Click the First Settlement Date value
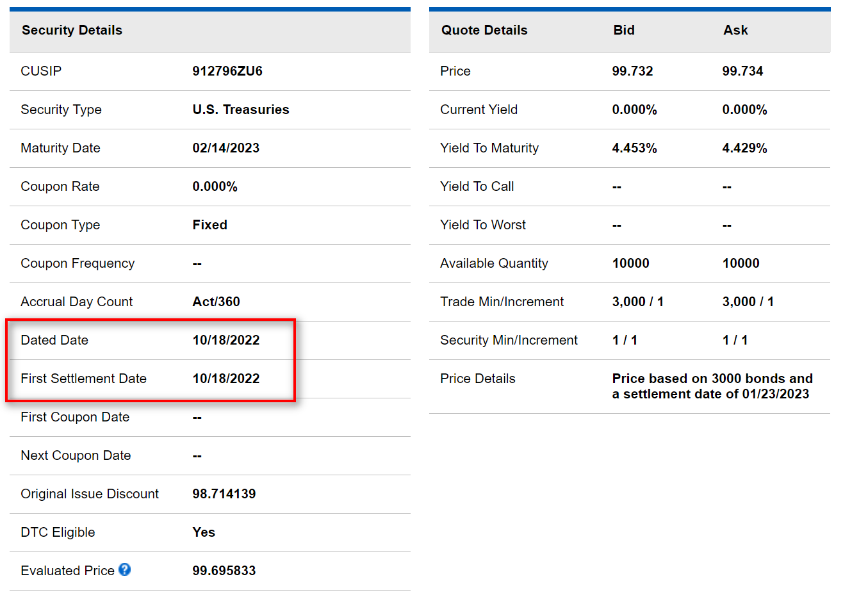Viewport: 868px width, 604px height. (x=226, y=379)
